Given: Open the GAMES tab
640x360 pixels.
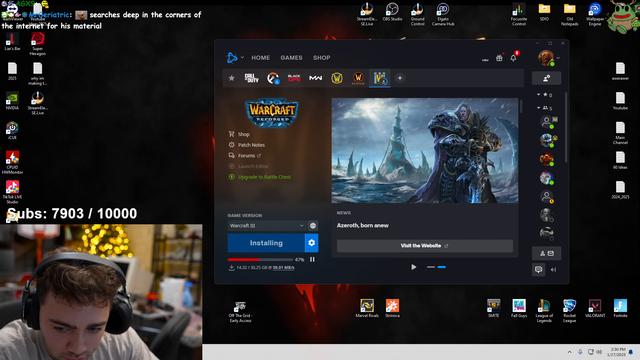Looking at the screenshot, I should click(291, 58).
